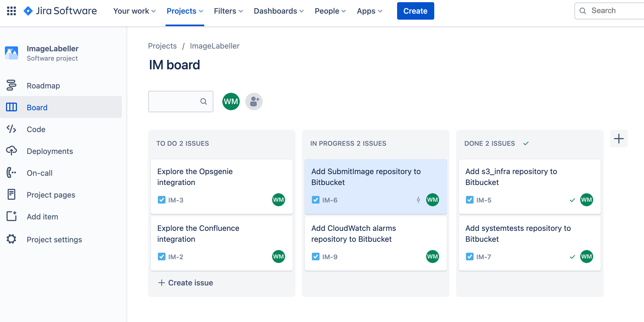Click the Roadmap icon in sidebar
The height and width of the screenshot is (322, 644).
coord(11,85)
